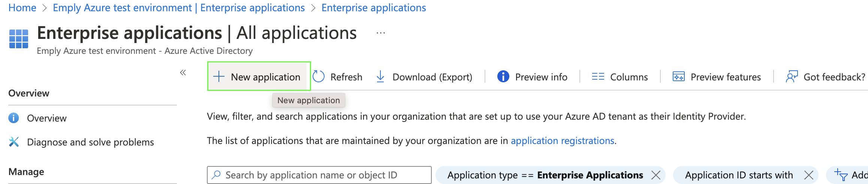
Task: Click the Refresh circular arrow icon
Action: point(319,77)
